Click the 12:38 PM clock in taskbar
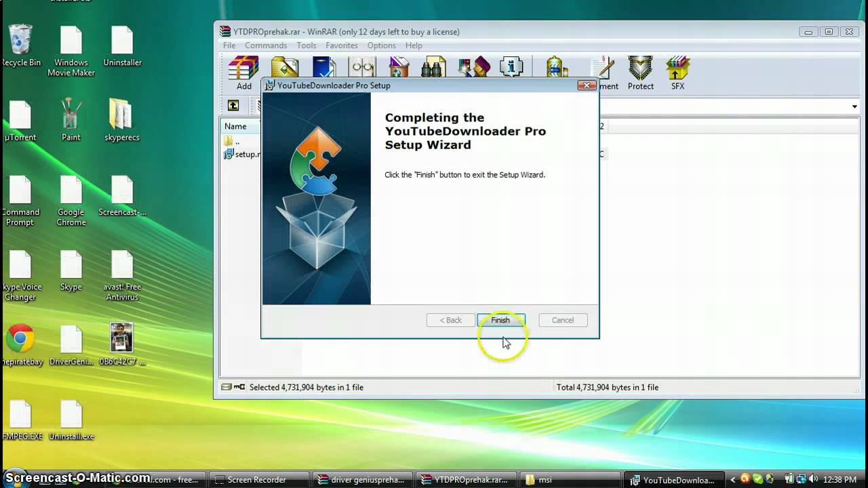This screenshot has height=488, width=868. tap(839, 480)
